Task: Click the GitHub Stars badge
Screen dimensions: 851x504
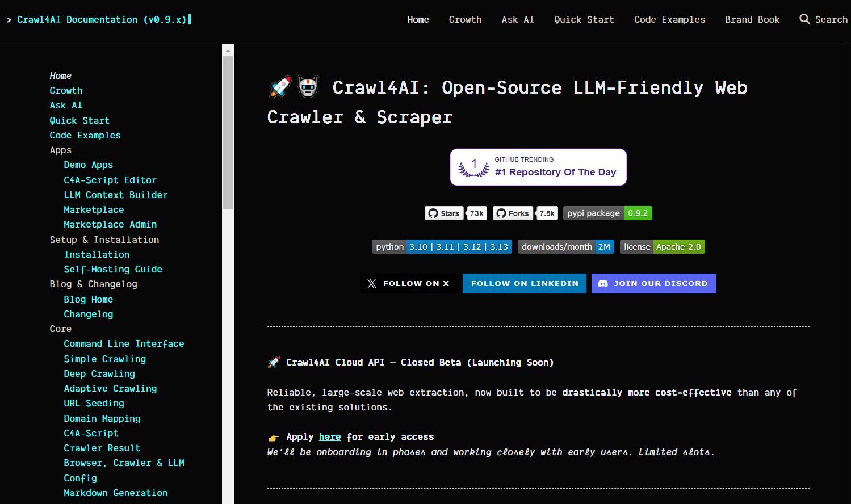Action: [x=444, y=213]
